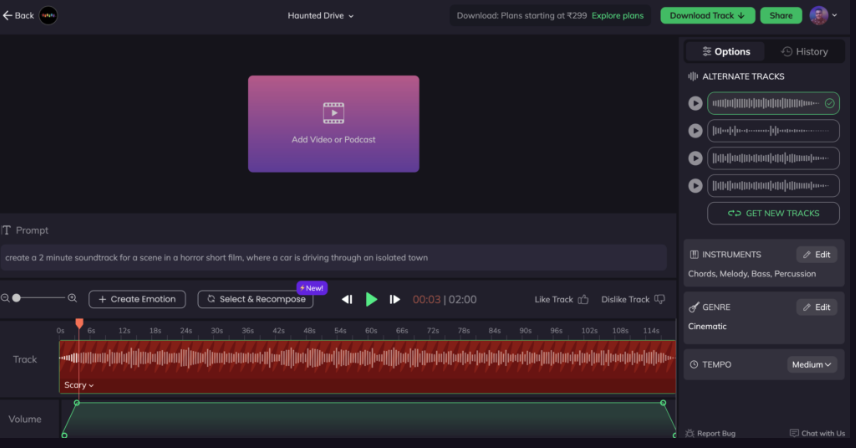The width and height of the screenshot is (856, 448).
Task: Click the user profile avatar
Action: (x=818, y=15)
